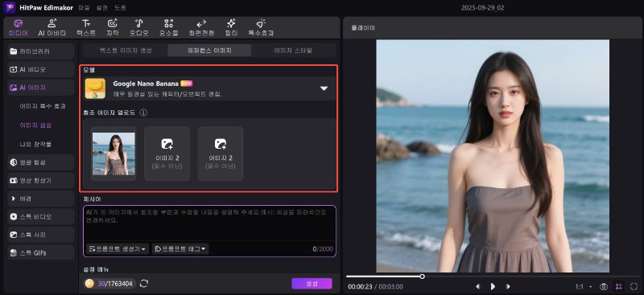
Task: Switch to the Reference Image (레퍼런스 이미지) tab
Action: [x=209, y=51]
